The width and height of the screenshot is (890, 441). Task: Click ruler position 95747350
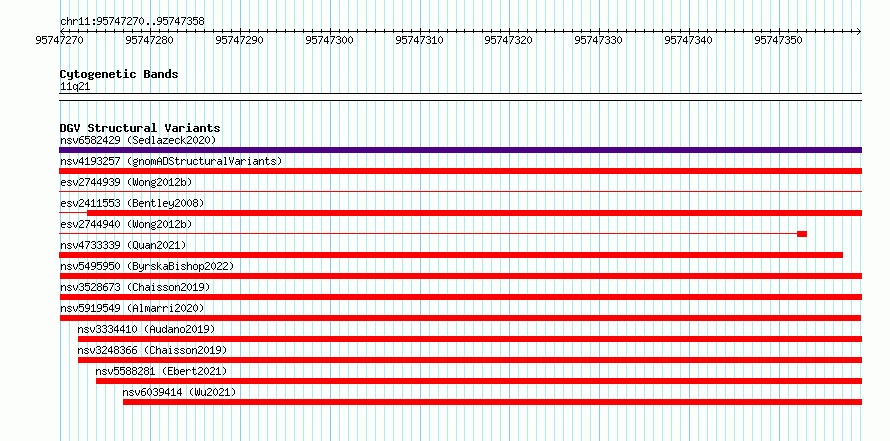tap(778, 40)
